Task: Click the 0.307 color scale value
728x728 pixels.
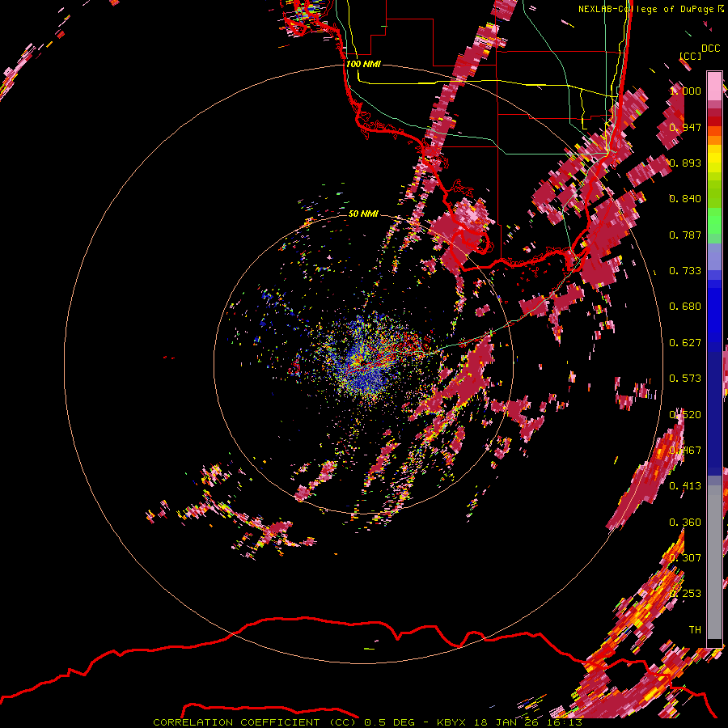Action: pos(685,558)
